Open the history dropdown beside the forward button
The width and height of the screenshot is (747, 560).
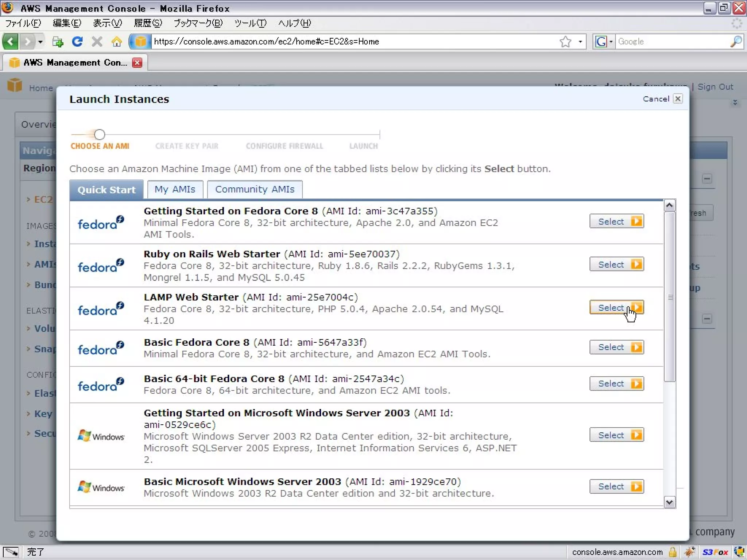40,42
